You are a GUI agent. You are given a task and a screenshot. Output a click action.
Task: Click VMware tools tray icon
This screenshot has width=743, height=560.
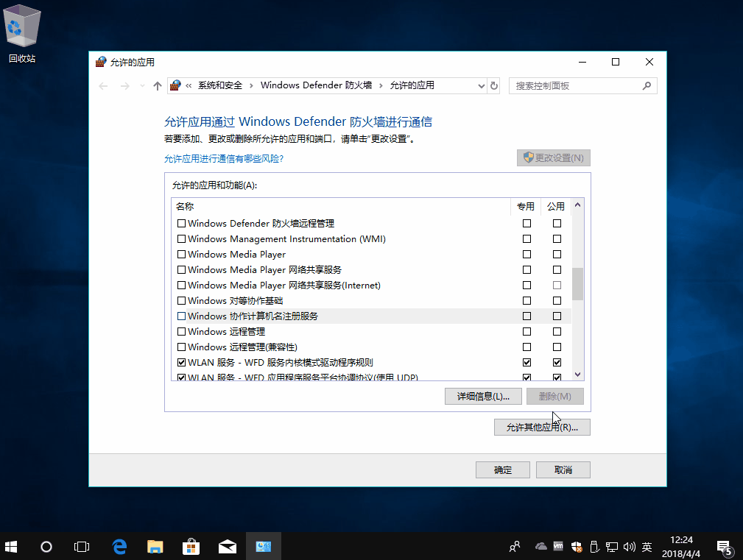tap(558, 546)
